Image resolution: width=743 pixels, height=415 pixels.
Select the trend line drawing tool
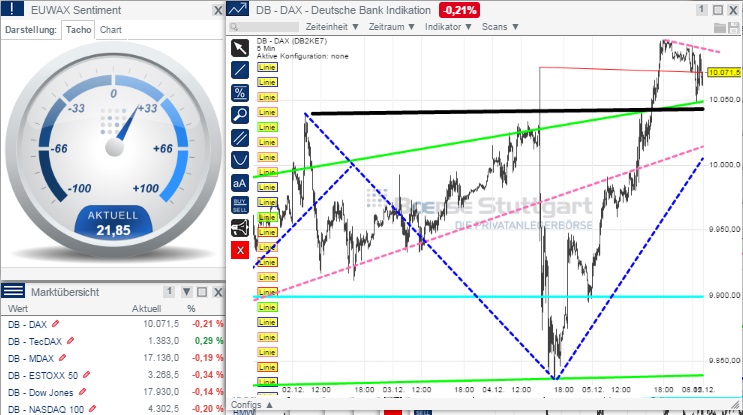(240, 70)
